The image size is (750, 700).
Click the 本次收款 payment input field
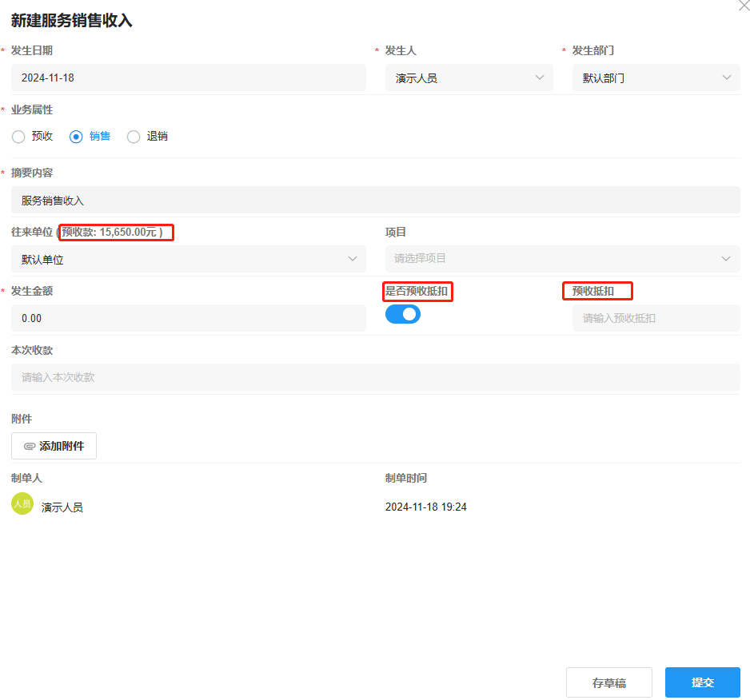pyautogui.click(x=375, y=377)
